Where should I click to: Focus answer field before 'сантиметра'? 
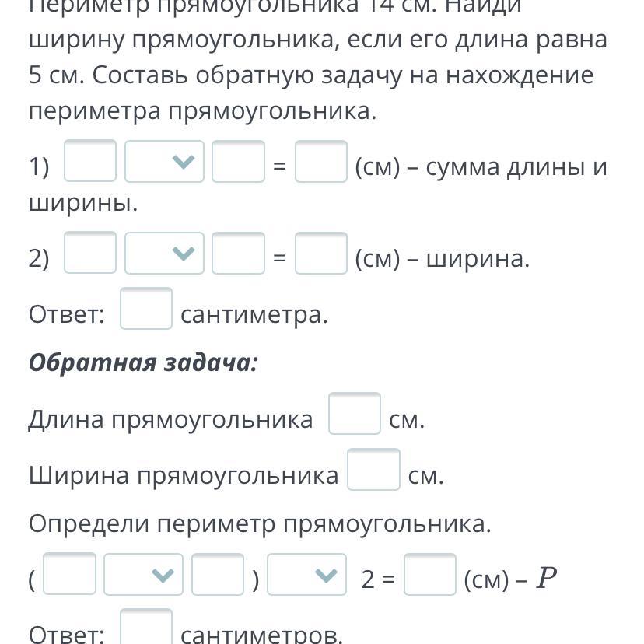146,310
